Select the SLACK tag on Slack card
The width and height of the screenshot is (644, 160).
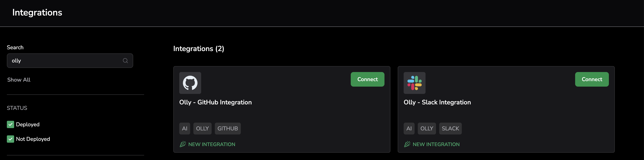click(x=450, y=129)
